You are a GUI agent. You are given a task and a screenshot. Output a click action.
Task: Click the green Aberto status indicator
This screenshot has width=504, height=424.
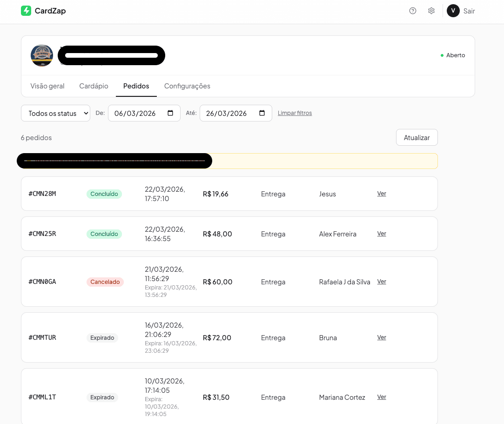pos(443,54)
